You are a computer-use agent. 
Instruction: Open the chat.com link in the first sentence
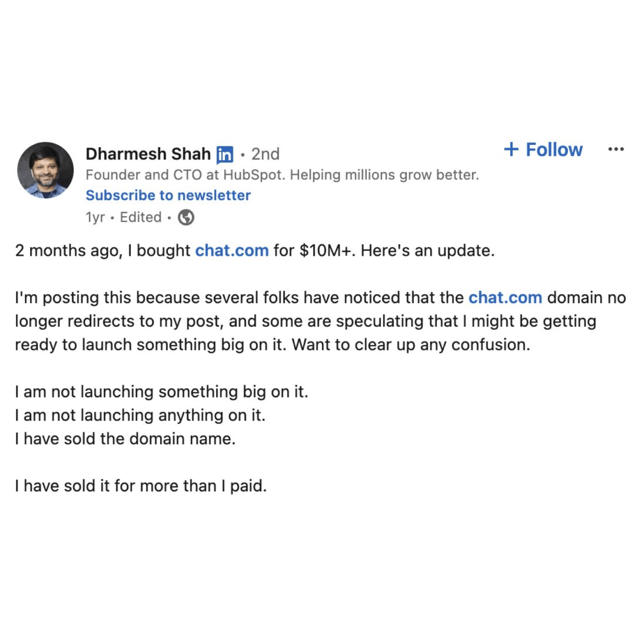pos(232,251)
